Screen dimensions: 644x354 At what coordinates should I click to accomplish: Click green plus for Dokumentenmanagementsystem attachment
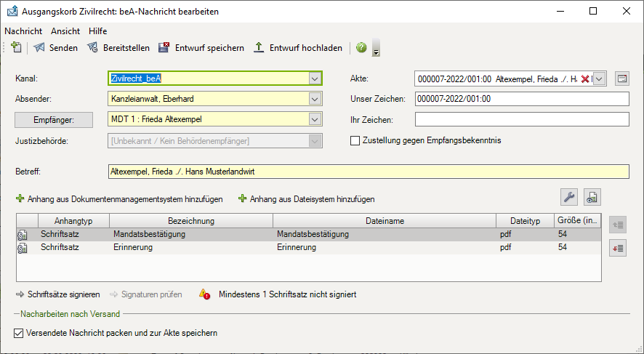(x=20, y=198)
